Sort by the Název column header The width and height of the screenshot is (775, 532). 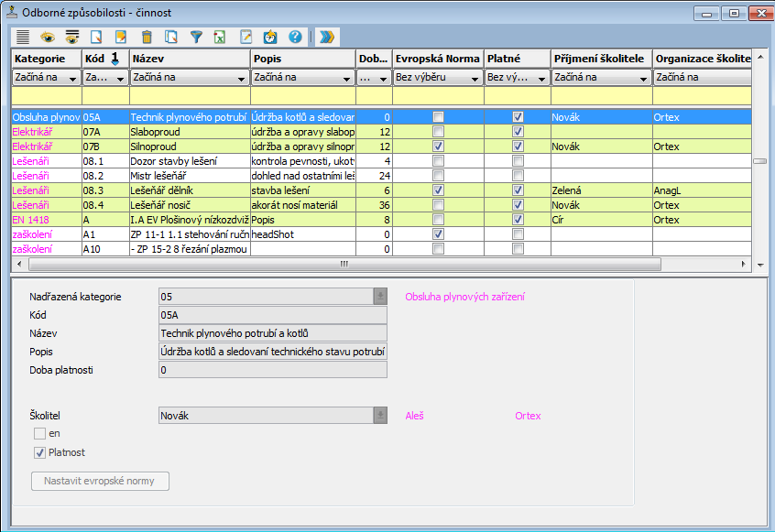coord(189,59)
